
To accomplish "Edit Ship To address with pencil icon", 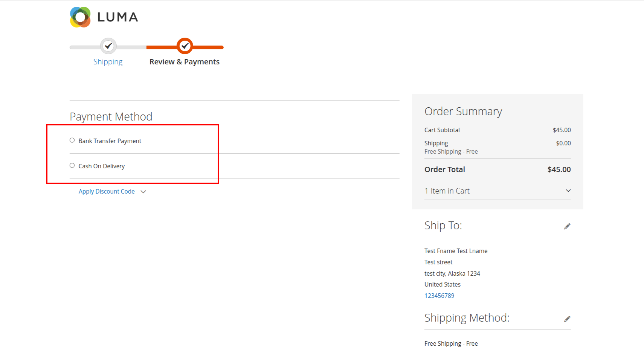I will [x=567, y=226].
